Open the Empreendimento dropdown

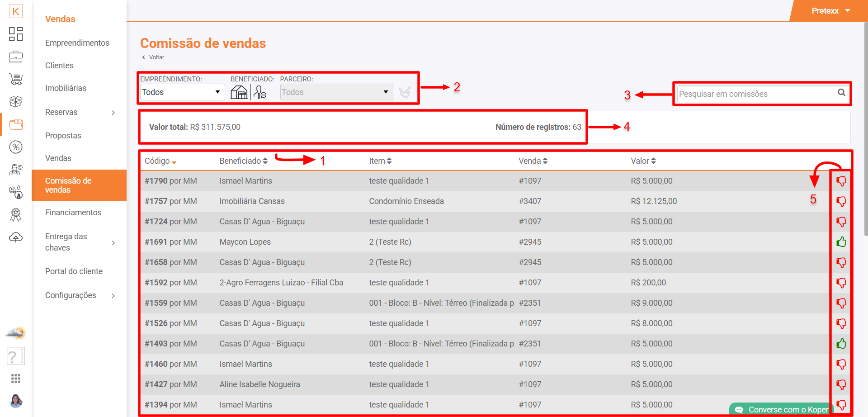[x=182, y=92]
